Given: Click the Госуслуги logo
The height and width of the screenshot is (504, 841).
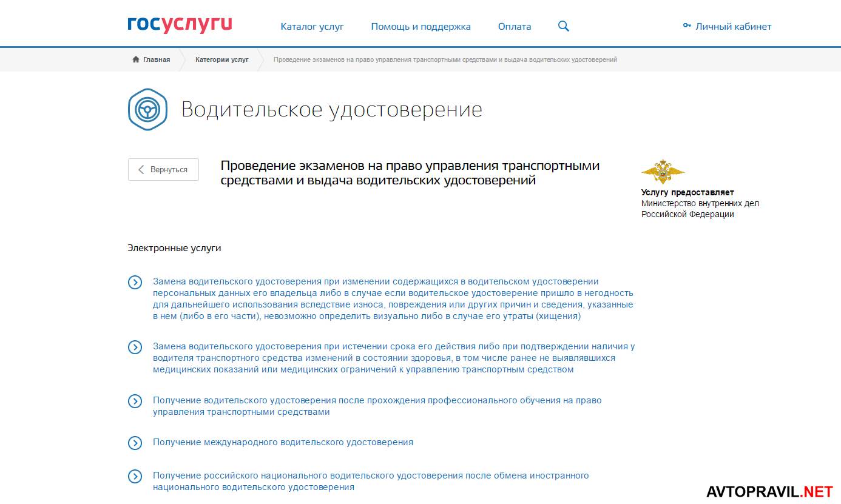Looking at the screenshot, I should pos(180,25).
